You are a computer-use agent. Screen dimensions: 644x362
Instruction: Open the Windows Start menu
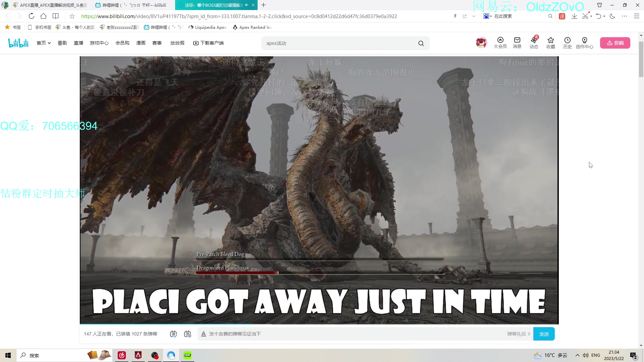click(8, 355)
